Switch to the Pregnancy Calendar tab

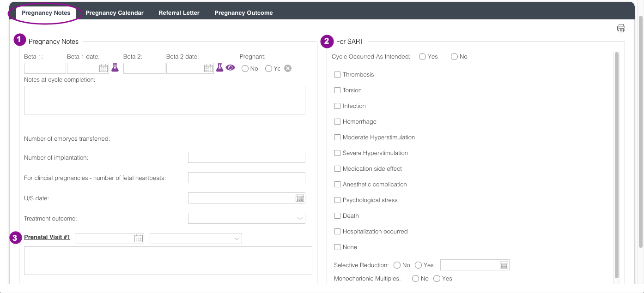coord(115,13)
